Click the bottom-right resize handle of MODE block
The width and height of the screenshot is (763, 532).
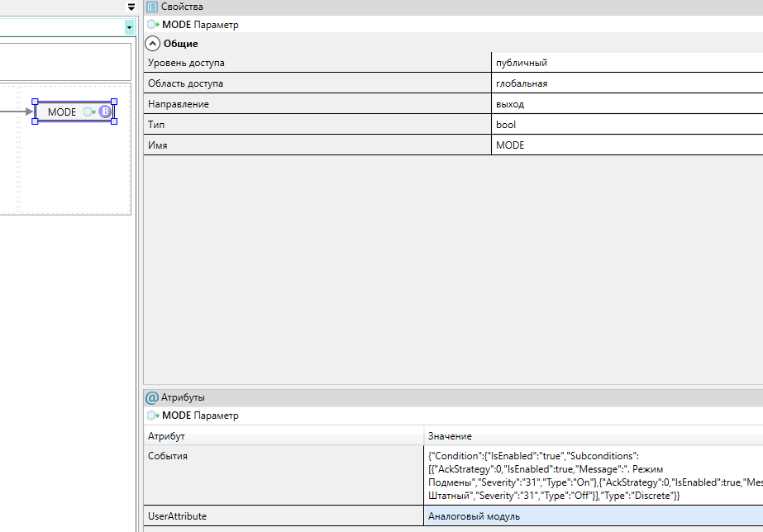point(114,121)
